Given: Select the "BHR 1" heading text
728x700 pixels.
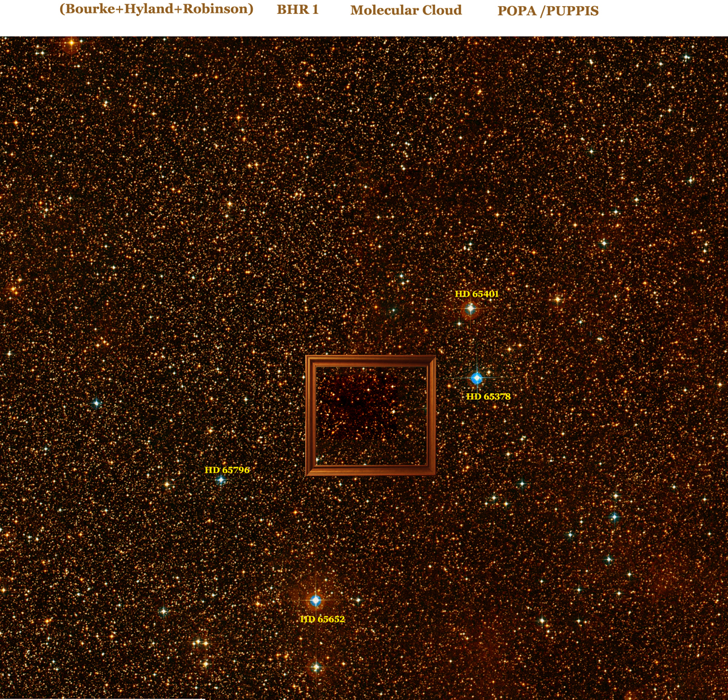Looking at the screenshot, I should pos(298,10).
